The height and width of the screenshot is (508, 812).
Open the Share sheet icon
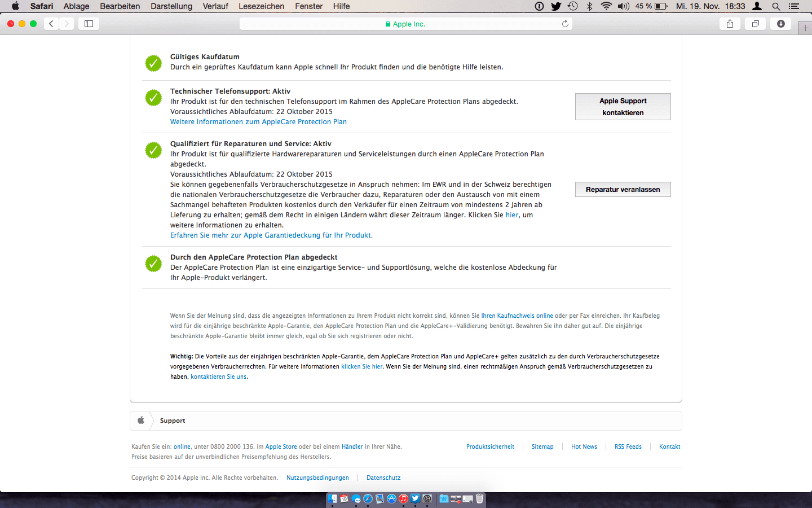730,24
